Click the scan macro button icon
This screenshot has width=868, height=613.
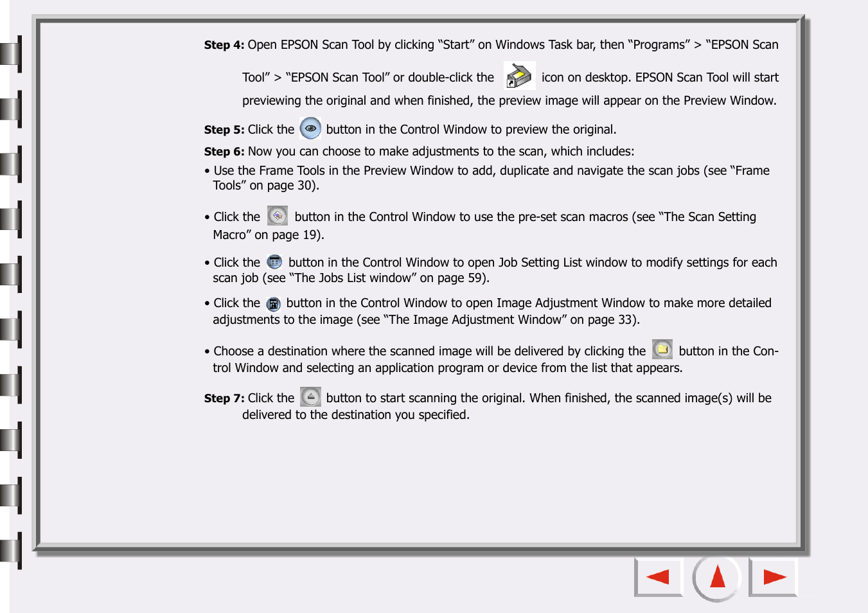(x=278, y=216)
